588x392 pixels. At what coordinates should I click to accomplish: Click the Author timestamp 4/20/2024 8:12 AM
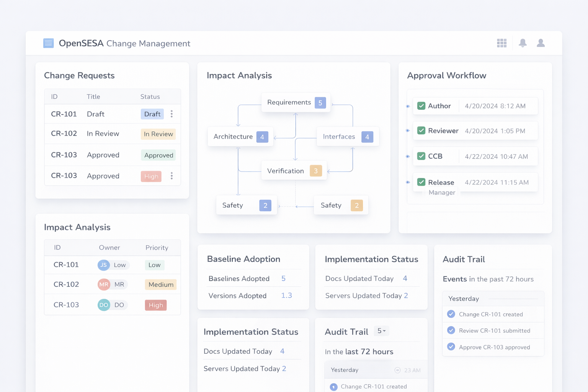click(495, 106)
